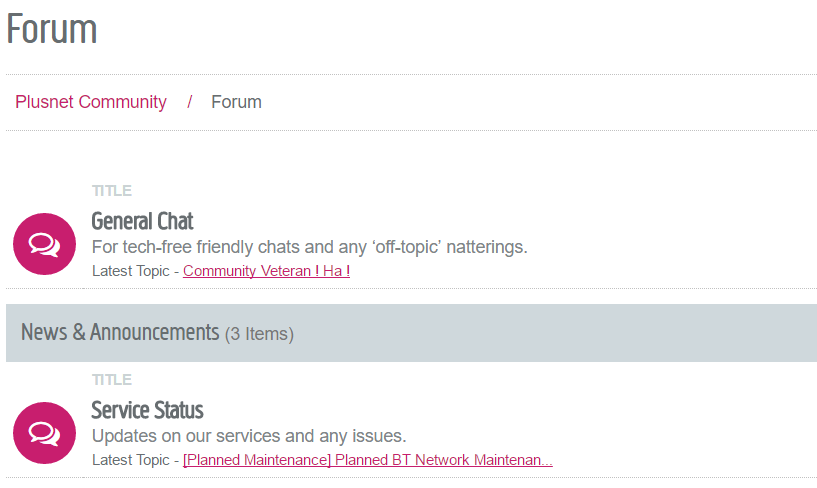Screen dimensions: 817x488
Task: Click the Forum breadcrumb item
Action: coord(236,102)
